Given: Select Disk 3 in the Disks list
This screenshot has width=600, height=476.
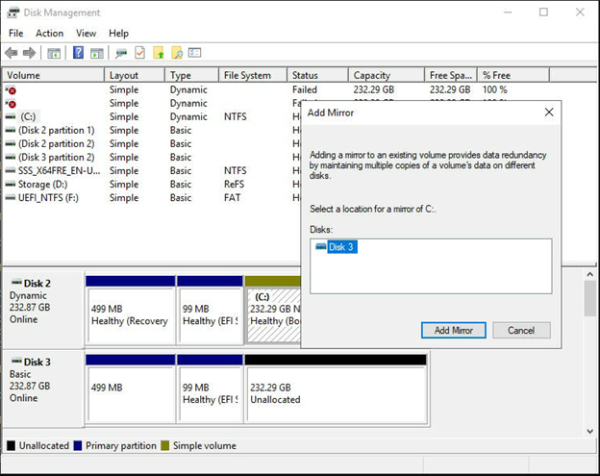Looking at the screenshot, I should coord(341,247).
